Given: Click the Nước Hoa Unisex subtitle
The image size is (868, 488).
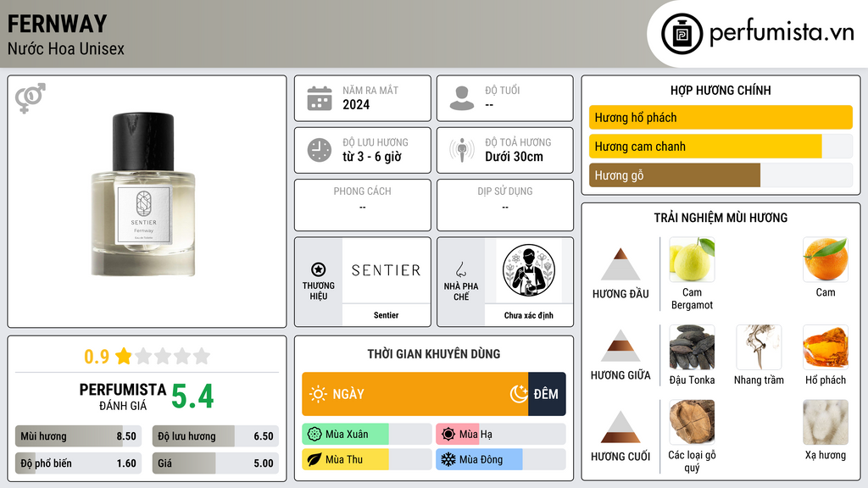Looking at the screenshot, I should [66, 48].
